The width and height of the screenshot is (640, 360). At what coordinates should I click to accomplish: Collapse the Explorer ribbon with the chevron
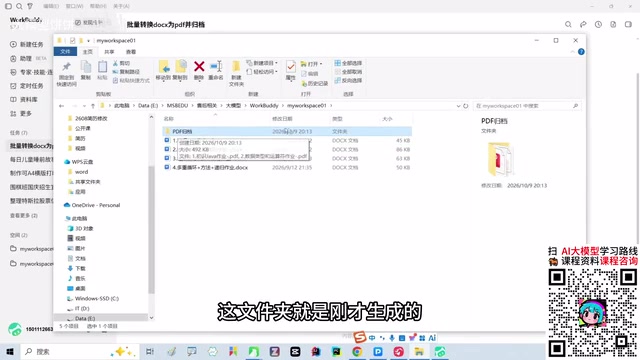coord(572,52)
